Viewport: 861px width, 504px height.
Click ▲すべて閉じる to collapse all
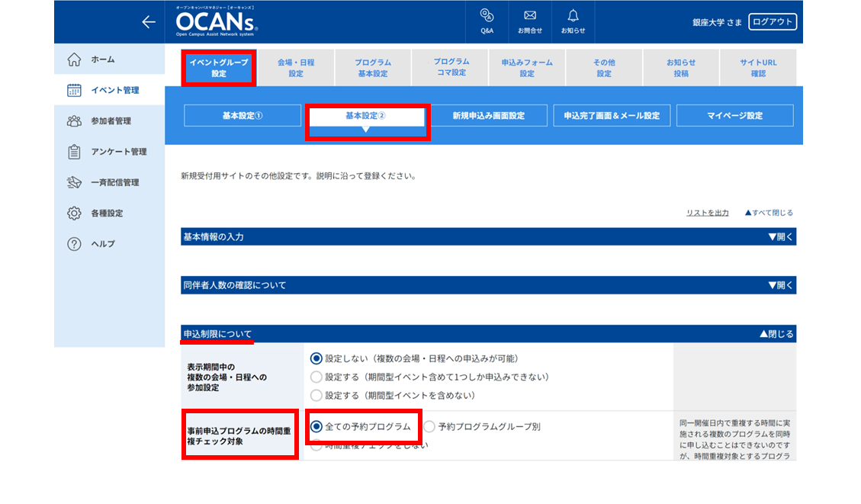click(x=769, y=213)
